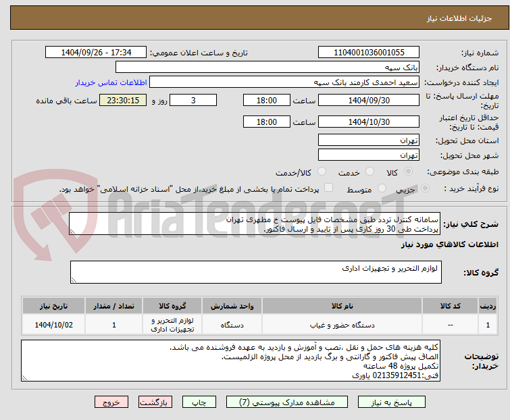
Task: Click the شرح کلی نیاز description textarea
Action: tap(255, 224)
